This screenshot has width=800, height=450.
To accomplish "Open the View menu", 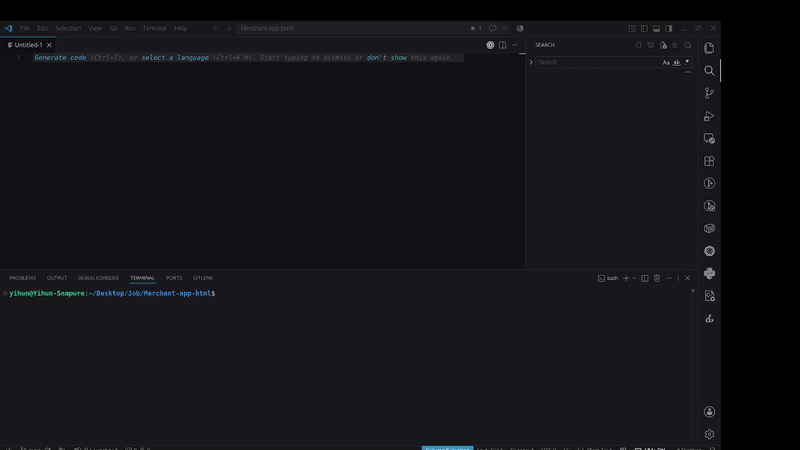I will 95,29.
